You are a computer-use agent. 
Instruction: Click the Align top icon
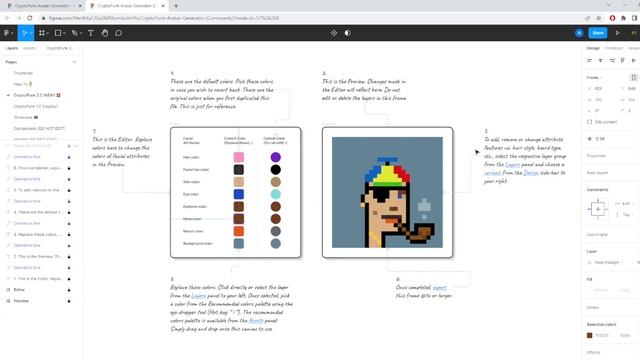pos(623,60)
